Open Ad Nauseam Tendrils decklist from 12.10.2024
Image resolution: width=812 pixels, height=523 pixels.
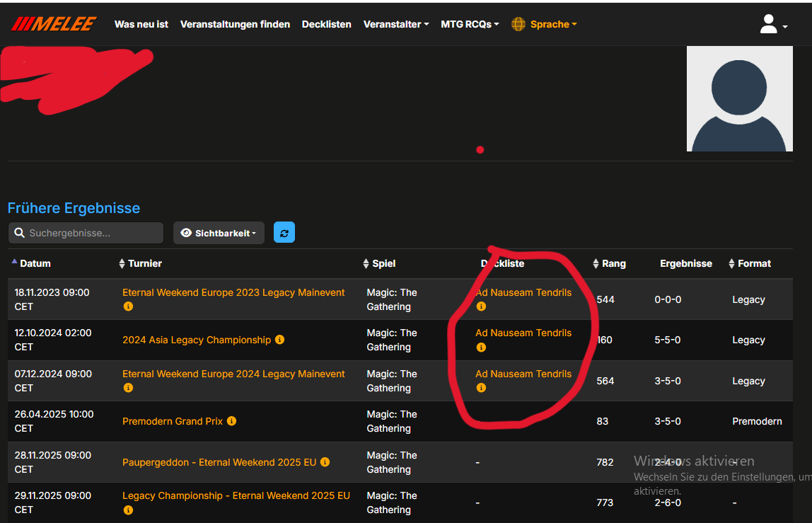523,333
